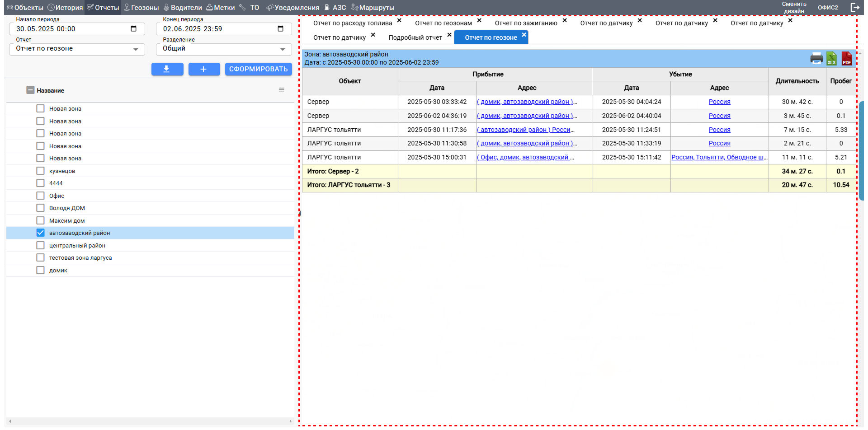Click the СФОРМИРОВАТЬ button
This screenshot has height=430, width=868.
pos(258,69)
